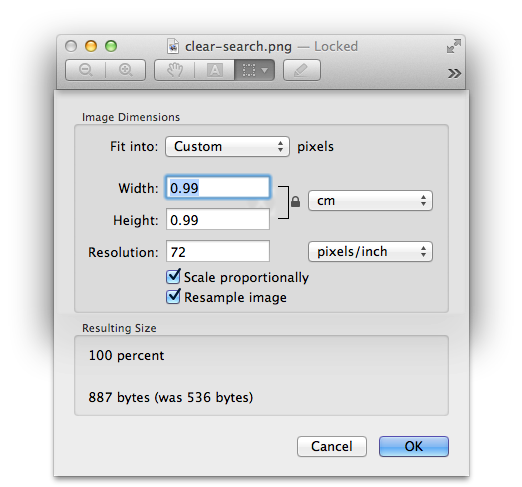
Task: Open the Fit into Custom dropdown
Action: click(x=227, y=146)
